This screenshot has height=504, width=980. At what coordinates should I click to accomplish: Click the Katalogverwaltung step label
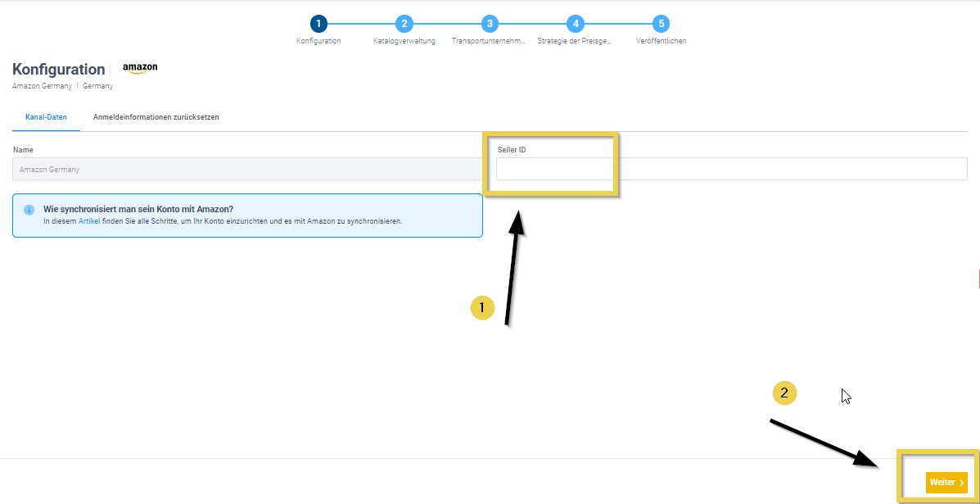[404, 41]
